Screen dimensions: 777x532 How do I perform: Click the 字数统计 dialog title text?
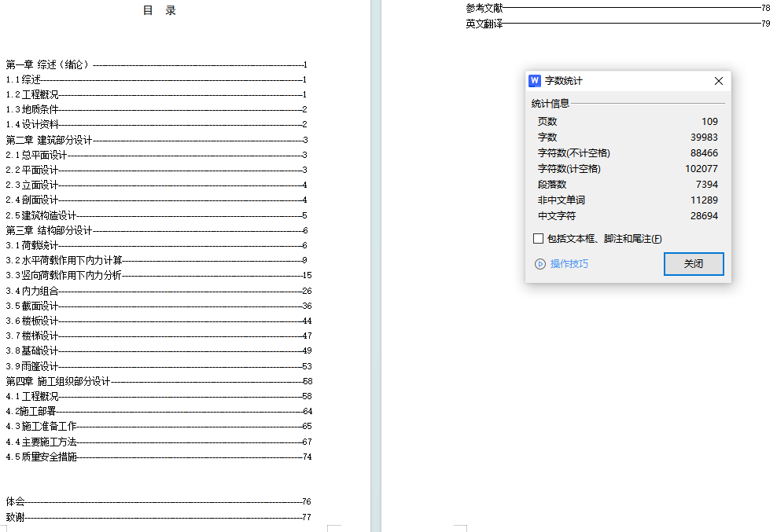click(x=564, y=81)
